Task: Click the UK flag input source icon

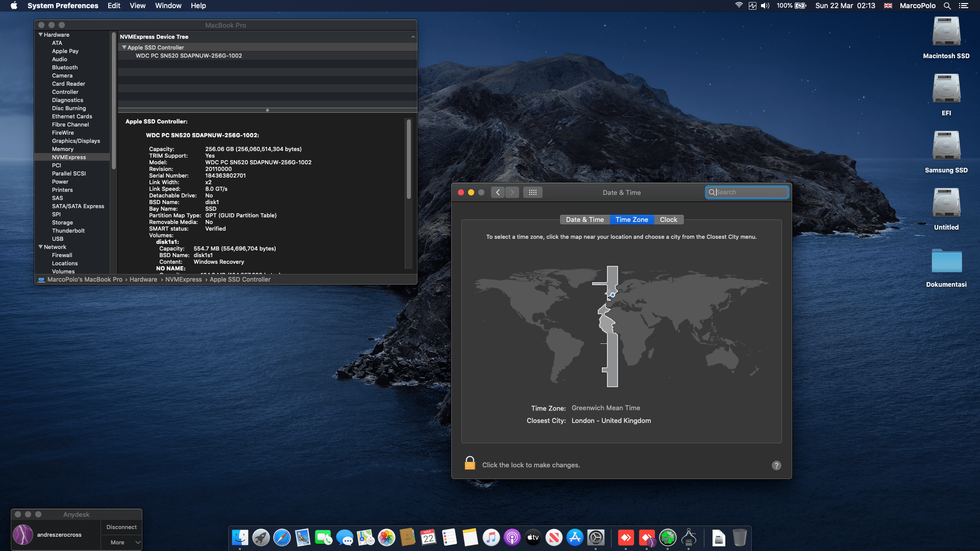Action: tap(888, 6)
